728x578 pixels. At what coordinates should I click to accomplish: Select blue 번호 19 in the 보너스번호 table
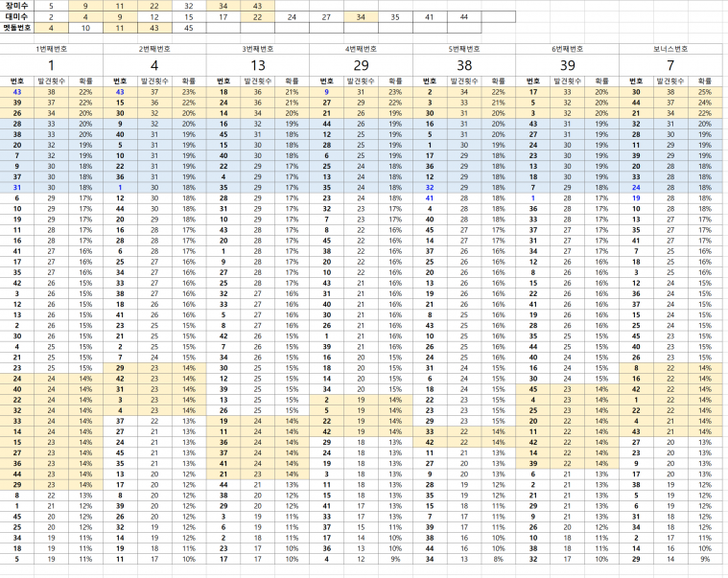pos(636,198)
